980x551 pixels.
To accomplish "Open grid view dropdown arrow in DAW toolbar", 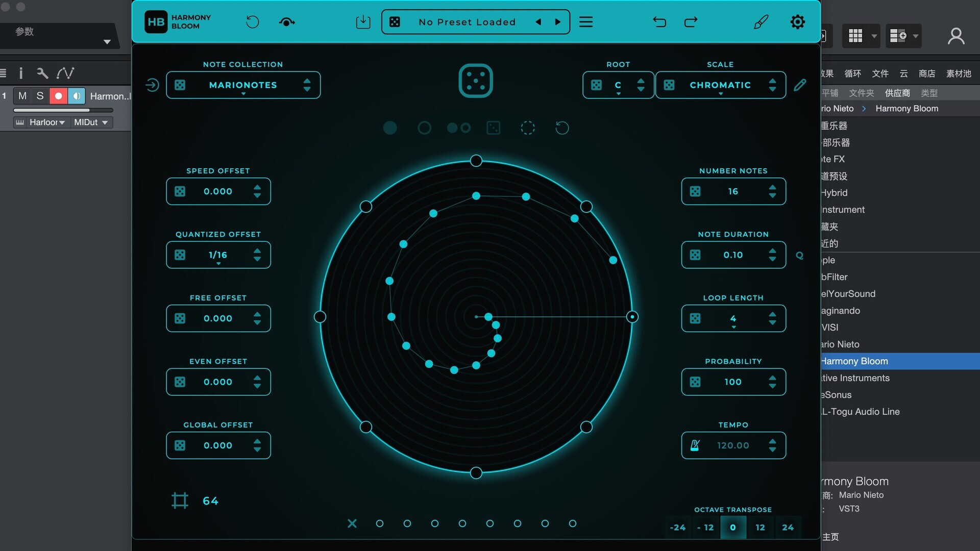I will tap(874, 36).
